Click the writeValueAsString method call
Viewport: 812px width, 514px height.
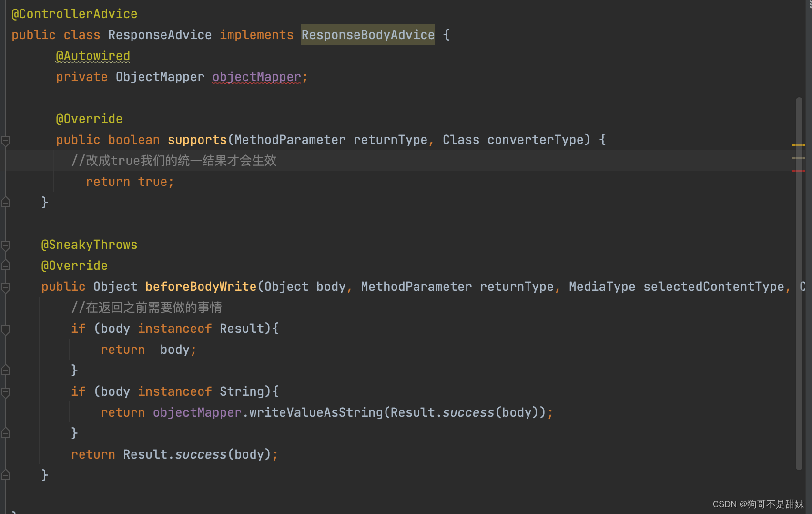click(316, 412)
